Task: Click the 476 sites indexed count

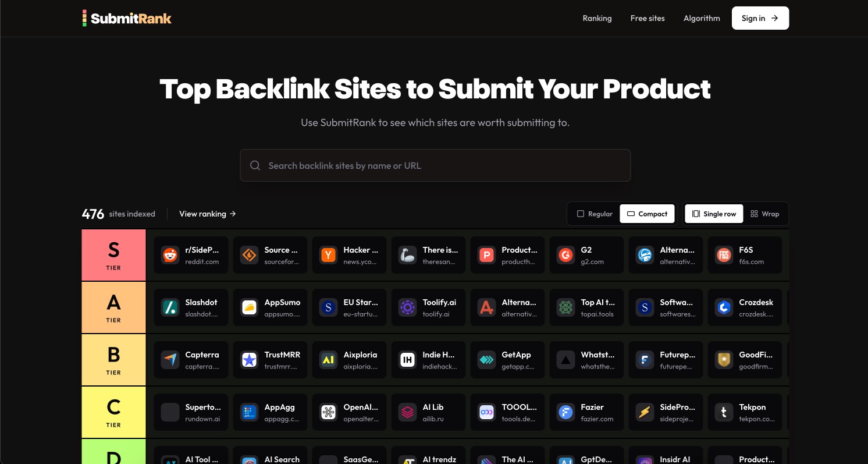Action: tap(119, 214)
